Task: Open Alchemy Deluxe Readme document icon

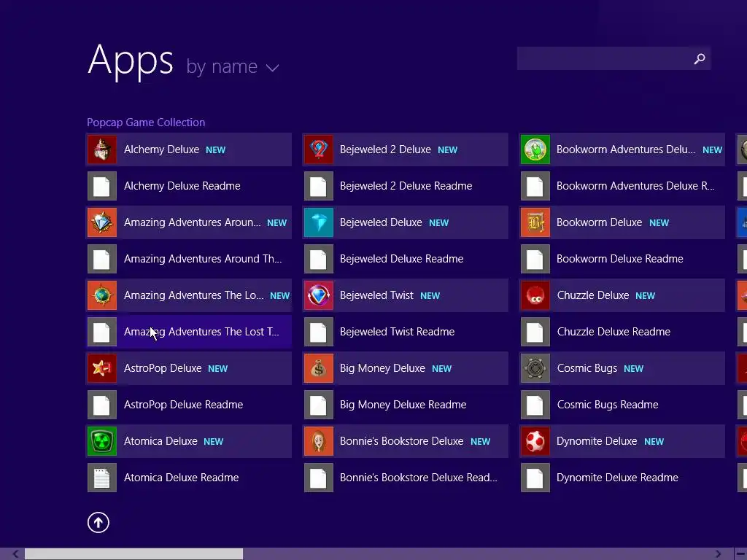Action: (102, 186)
